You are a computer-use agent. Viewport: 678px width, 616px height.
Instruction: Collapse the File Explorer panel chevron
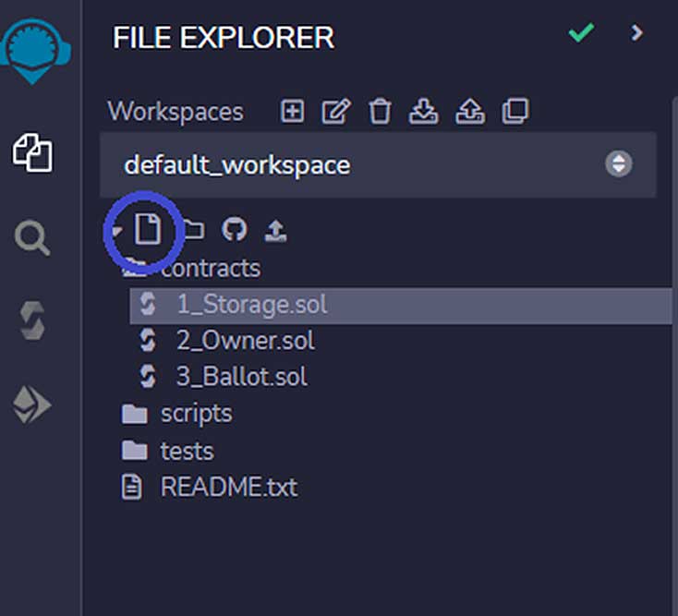(x=636, y=33)
